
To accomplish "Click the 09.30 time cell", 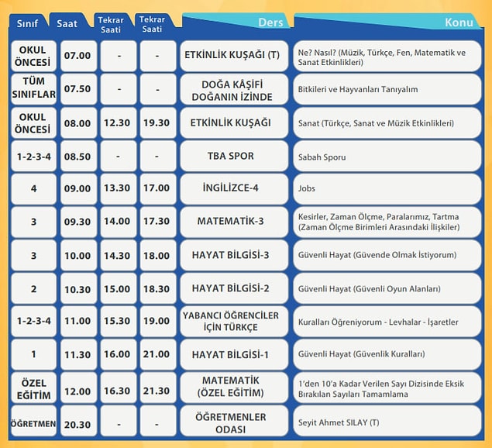I will pos(78,222).
